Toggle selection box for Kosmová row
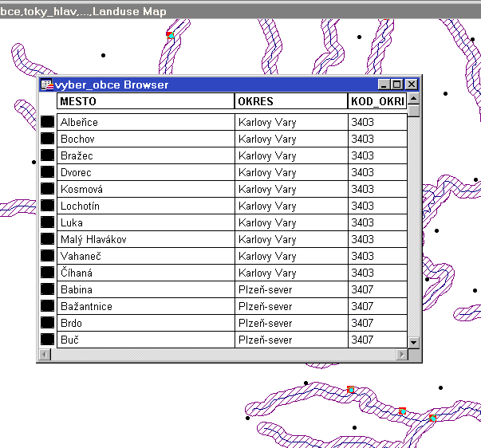The image size is (481, 448). tap(48, 189)
